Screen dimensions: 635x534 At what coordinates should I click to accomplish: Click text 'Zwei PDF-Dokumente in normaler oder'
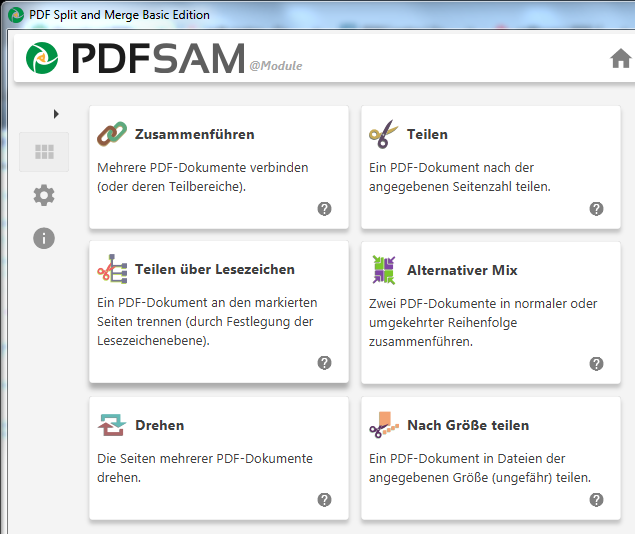483,303
